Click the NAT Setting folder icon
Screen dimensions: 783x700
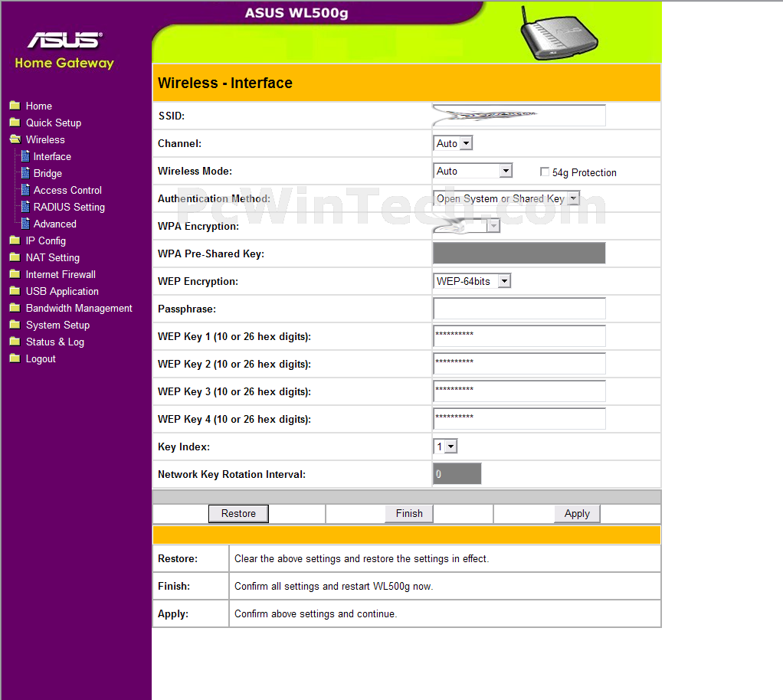15,257
